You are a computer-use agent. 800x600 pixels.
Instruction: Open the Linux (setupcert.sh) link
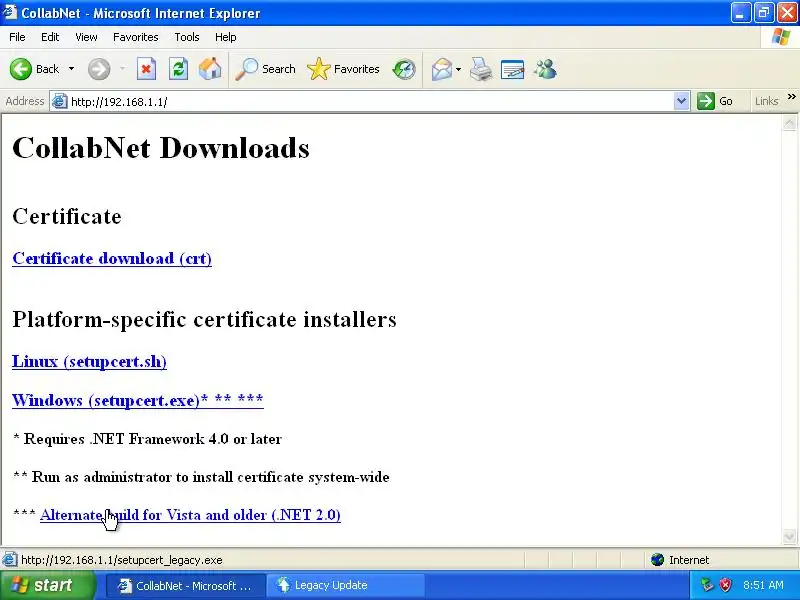pyautogui.click(x=89, y=362)
